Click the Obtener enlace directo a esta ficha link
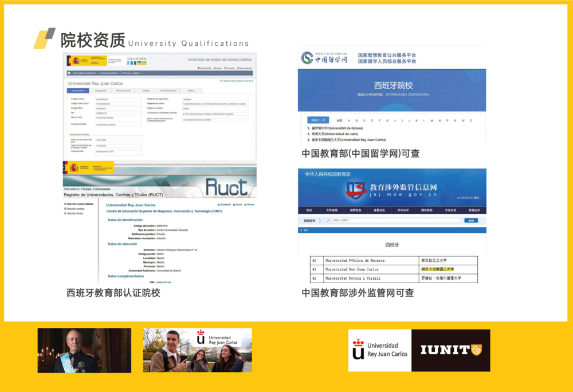This screenshot has width=573, height=392. click(237, 81)
